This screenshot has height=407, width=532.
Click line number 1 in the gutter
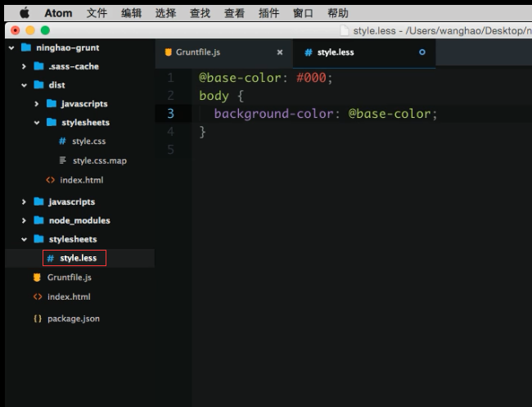pyautogui.click(x=170, y=78)
